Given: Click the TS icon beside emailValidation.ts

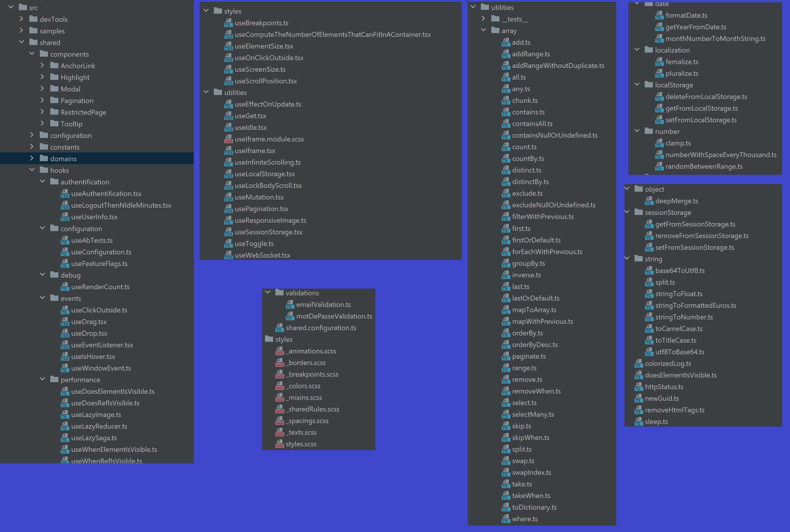Looking at the screenshot, I should click(290, 305).
